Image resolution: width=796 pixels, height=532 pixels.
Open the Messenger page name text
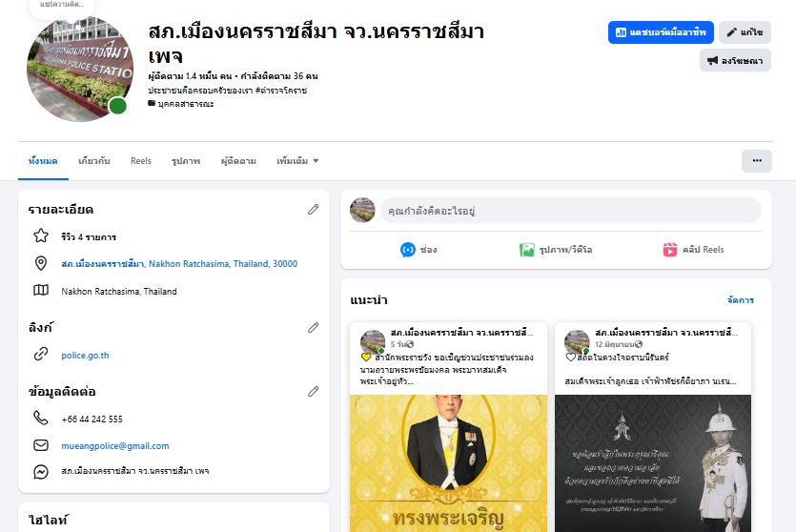pyautogui.click(x=135, y=471)
